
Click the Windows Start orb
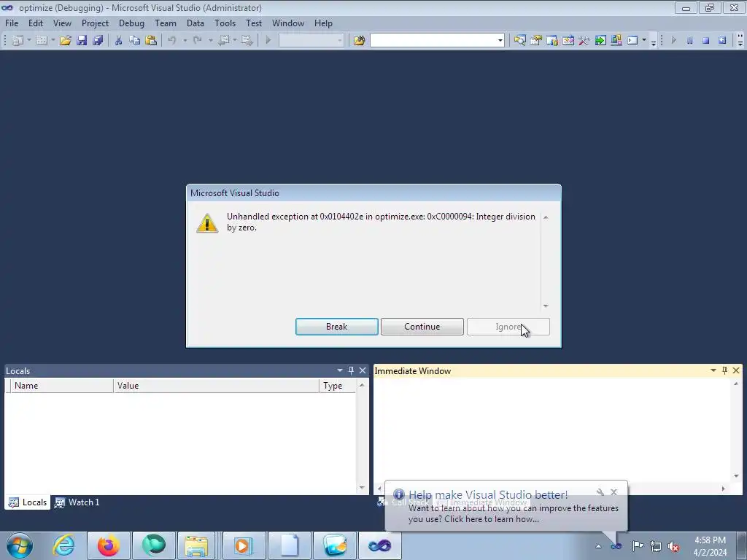[x=19, y=545]
